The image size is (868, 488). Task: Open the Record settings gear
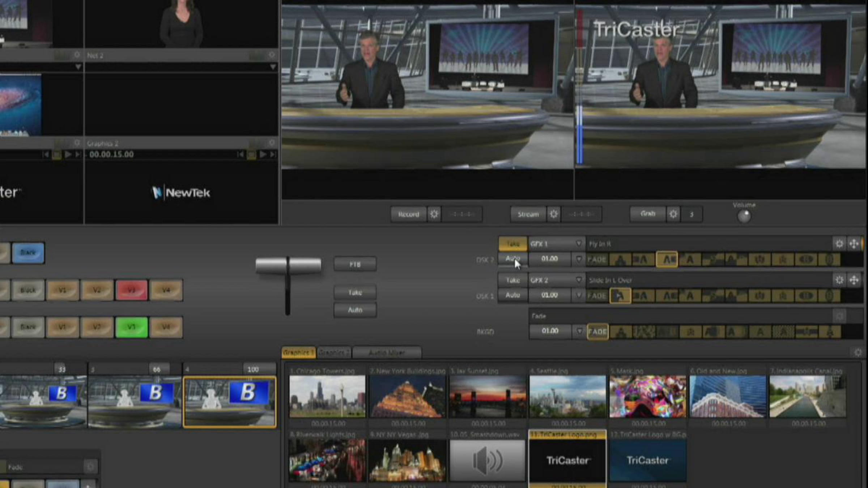(434, 214)
